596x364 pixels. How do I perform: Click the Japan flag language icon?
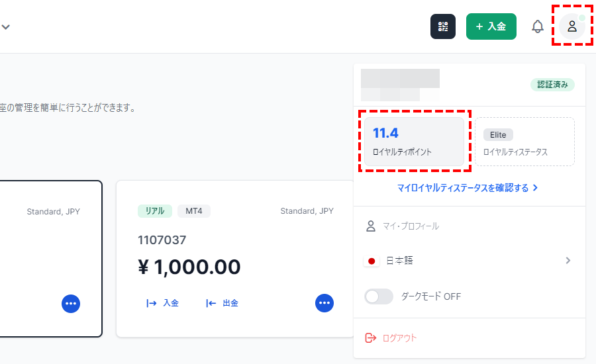pyautogui.click(x=372, y=261)
